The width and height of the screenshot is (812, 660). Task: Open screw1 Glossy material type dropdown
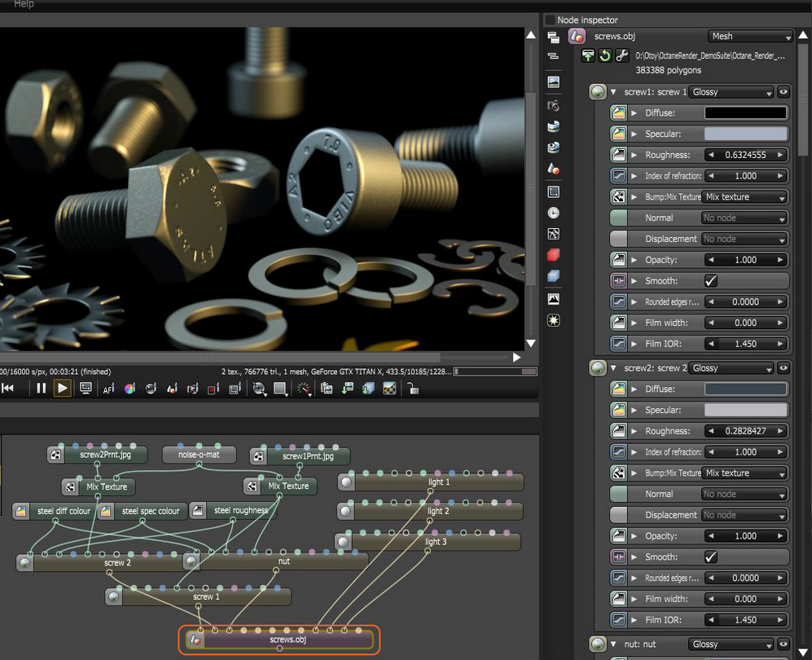click(x=731, y=92)
